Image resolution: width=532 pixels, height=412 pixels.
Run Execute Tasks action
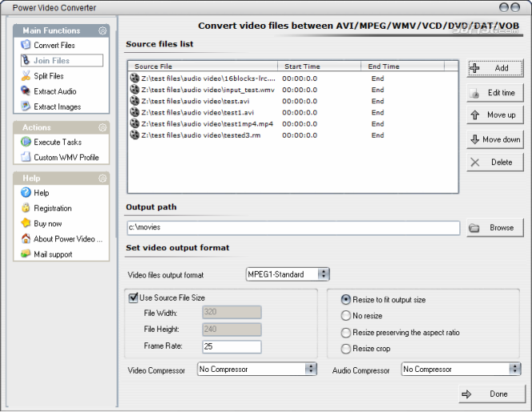(x=58, y=142)
